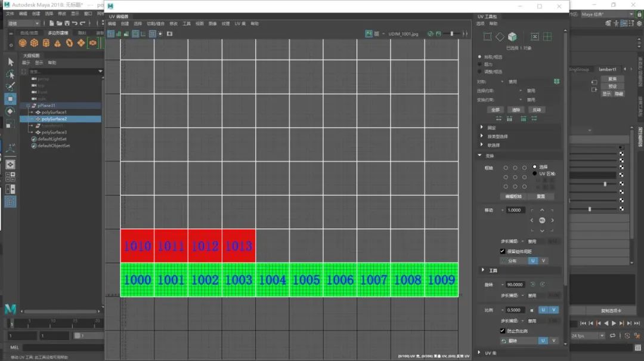This screenshot has width=644, height=361.
Task: Click the polygon cube shelf icon
Action: pyautogui.click(x=35, y=43)
